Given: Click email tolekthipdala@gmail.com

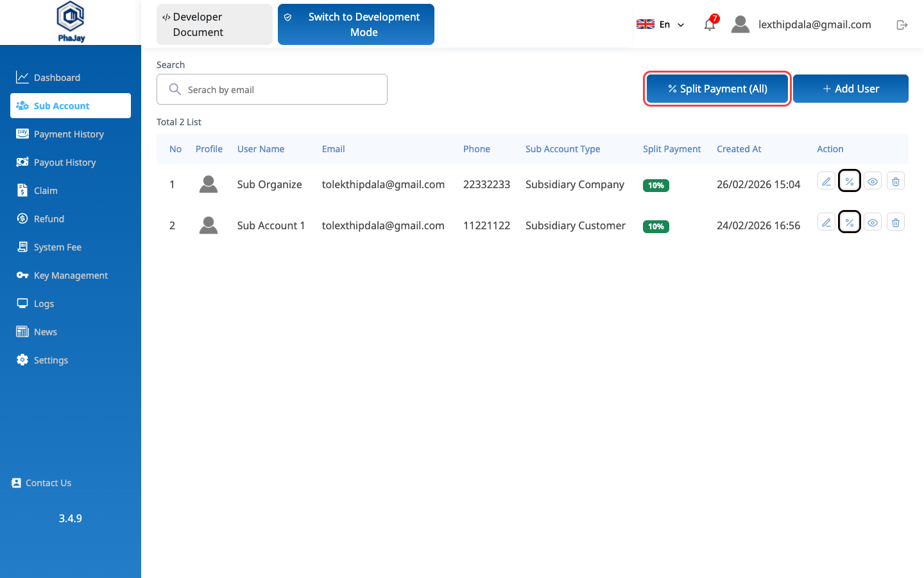Looking at the screenshot, I should (x=383, y=184).
